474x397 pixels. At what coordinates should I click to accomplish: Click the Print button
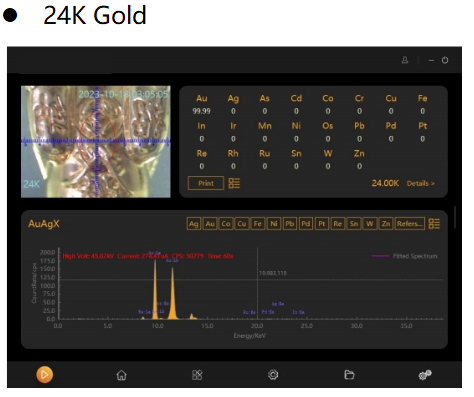(206, 183)
